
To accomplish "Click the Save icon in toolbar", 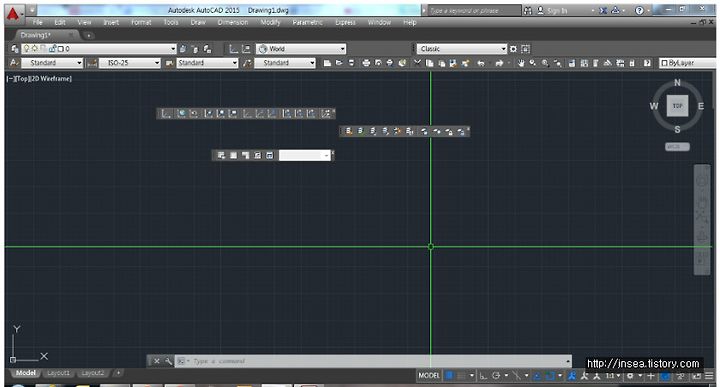I will click(351, 63).
